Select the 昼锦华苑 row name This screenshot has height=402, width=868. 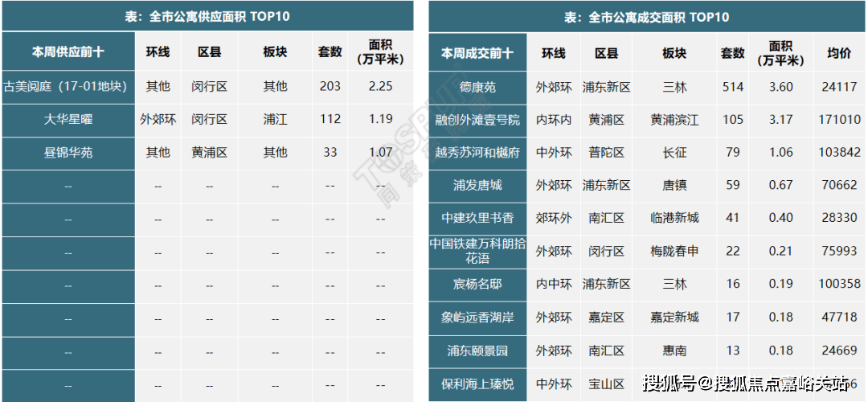tap(68, 152)
